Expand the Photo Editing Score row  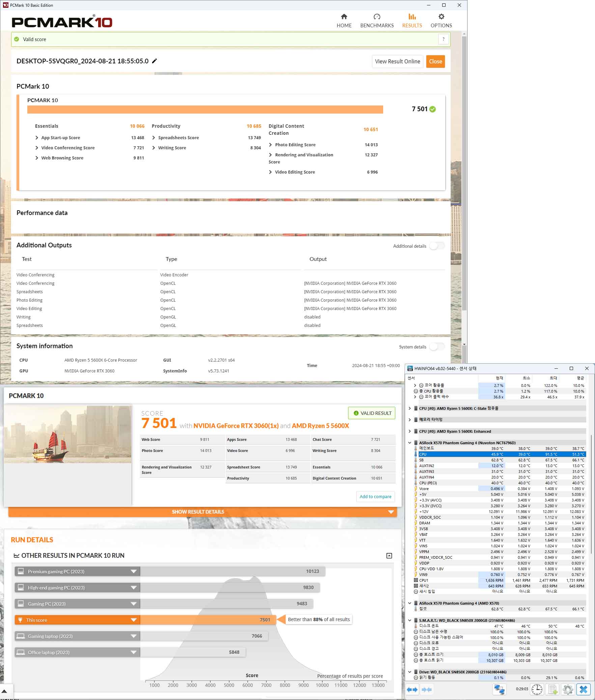coord(271,145)
